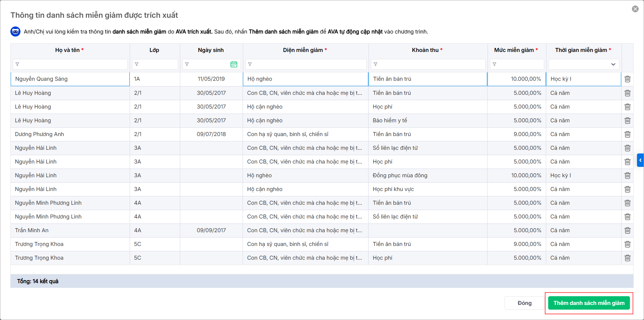Select Học kỳ I cell for Nguyễn Quang Sáng
Screen dimensions: 644x320
coord(583,79)
